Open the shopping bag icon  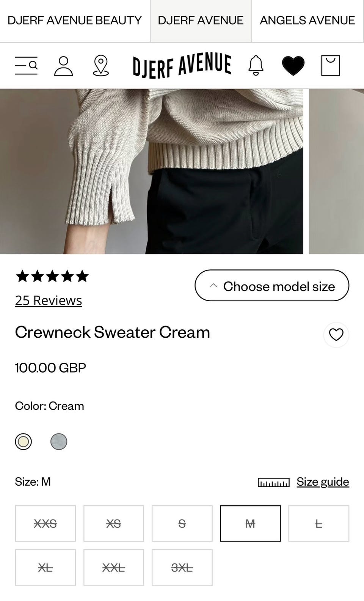click(x=331, y=66)
